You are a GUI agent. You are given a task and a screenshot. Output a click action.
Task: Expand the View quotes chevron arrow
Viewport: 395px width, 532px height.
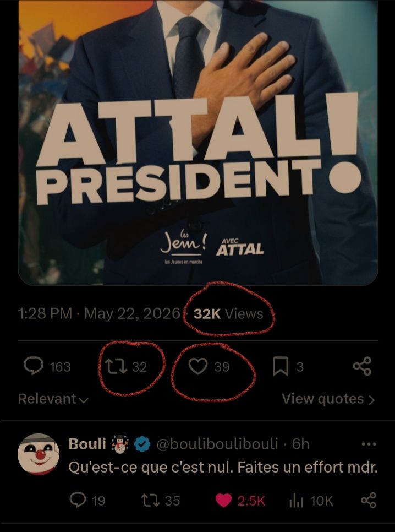(x=371, y=400)
